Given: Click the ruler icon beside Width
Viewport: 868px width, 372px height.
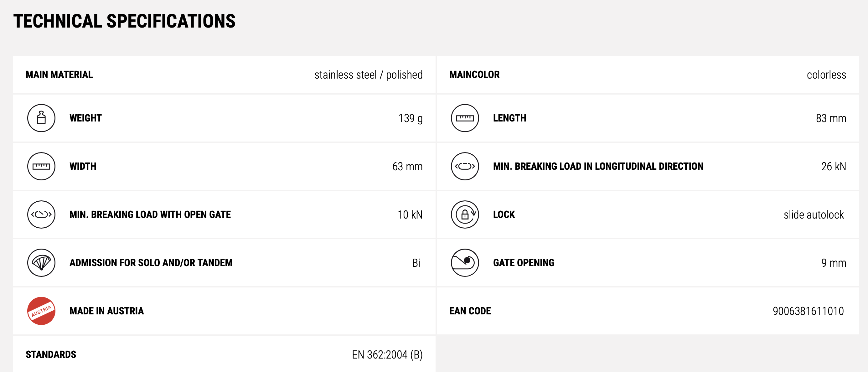Looking at the screenshot, I should 41,166.
